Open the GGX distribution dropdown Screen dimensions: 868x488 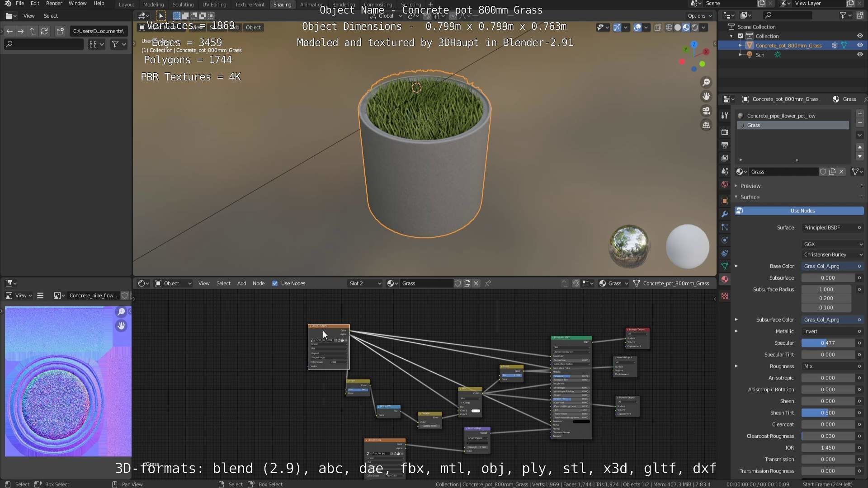pyautogui.click(x=833, y=244)
